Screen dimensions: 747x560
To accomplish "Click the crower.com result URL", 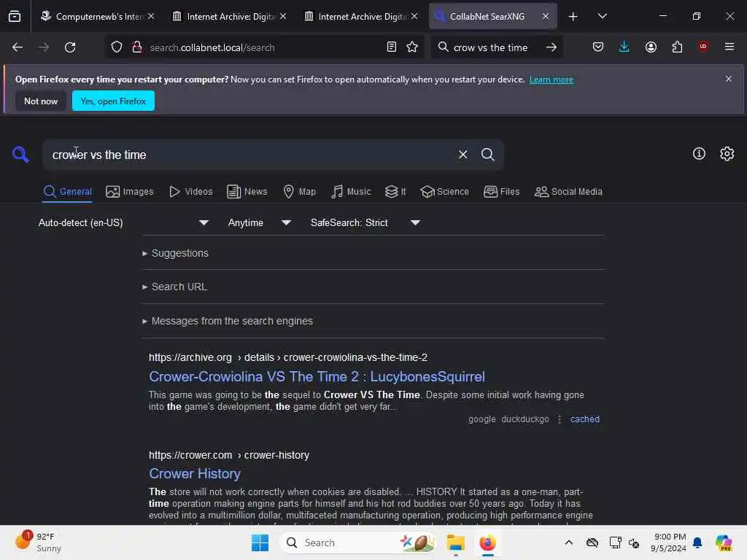I will [x=228, y=455].
